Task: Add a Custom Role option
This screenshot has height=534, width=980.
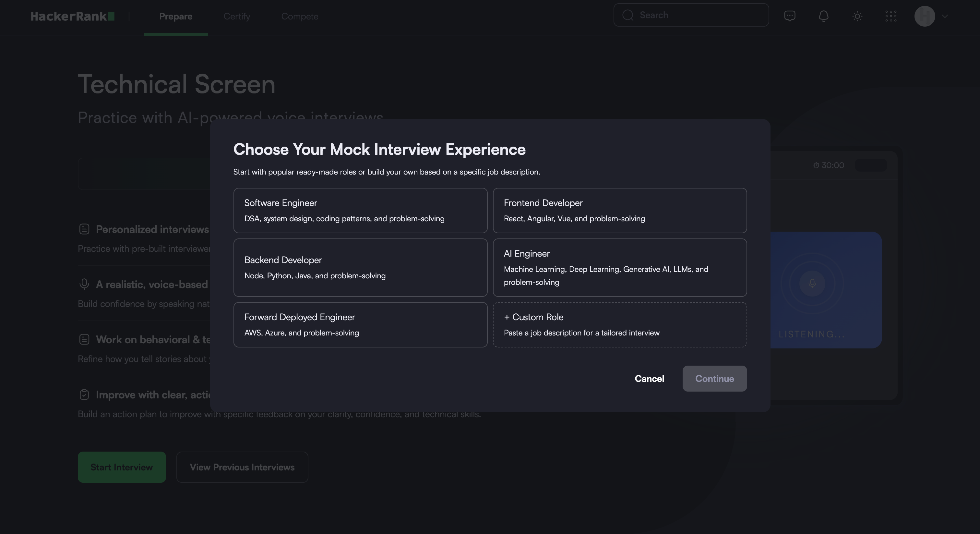Action: click(x=620, y=325)
